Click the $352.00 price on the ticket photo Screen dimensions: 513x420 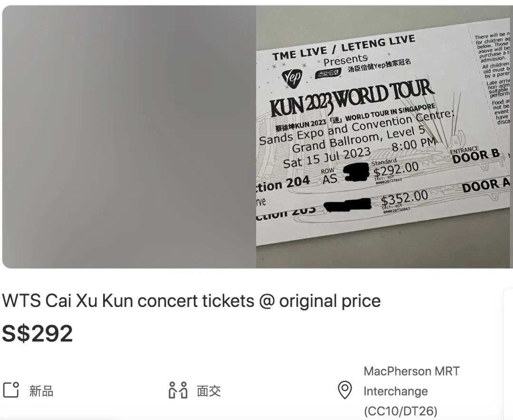point(404,197)
